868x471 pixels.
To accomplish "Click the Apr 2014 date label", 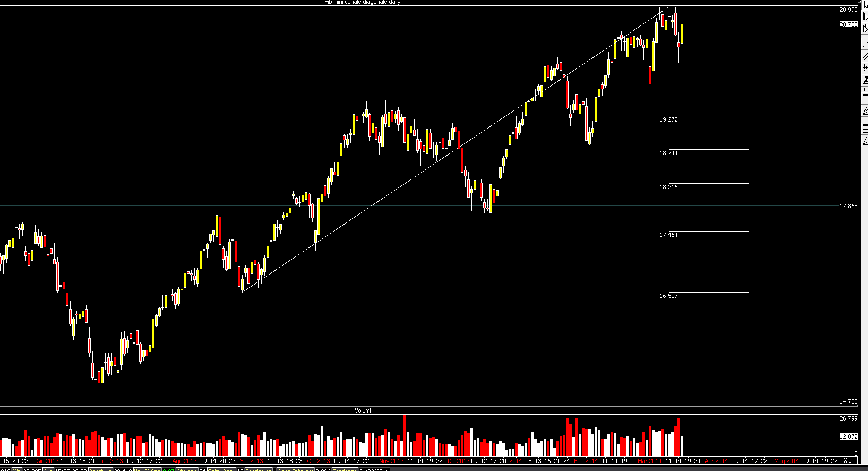I will point(716,461).
